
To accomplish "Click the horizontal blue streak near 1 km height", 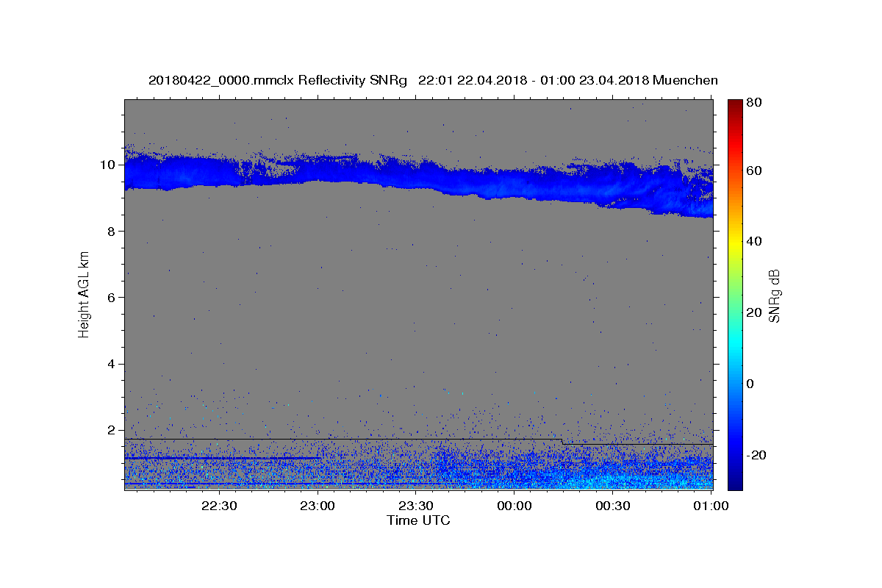I will point(223,458).
